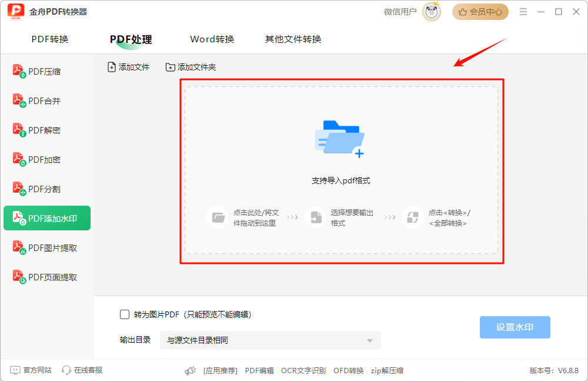The width and height of the screenshot is (588, 382).
Task: Click the blue folder import icon
Action: 340,139
